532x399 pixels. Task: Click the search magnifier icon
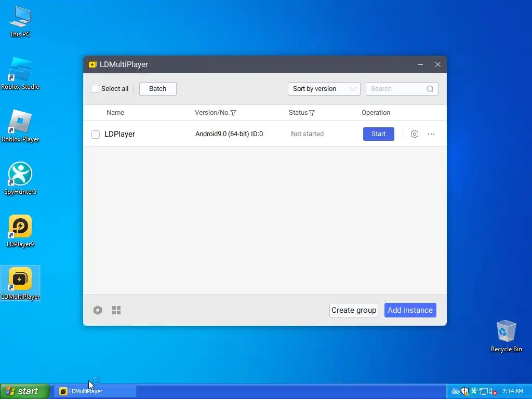click(430, 89)
